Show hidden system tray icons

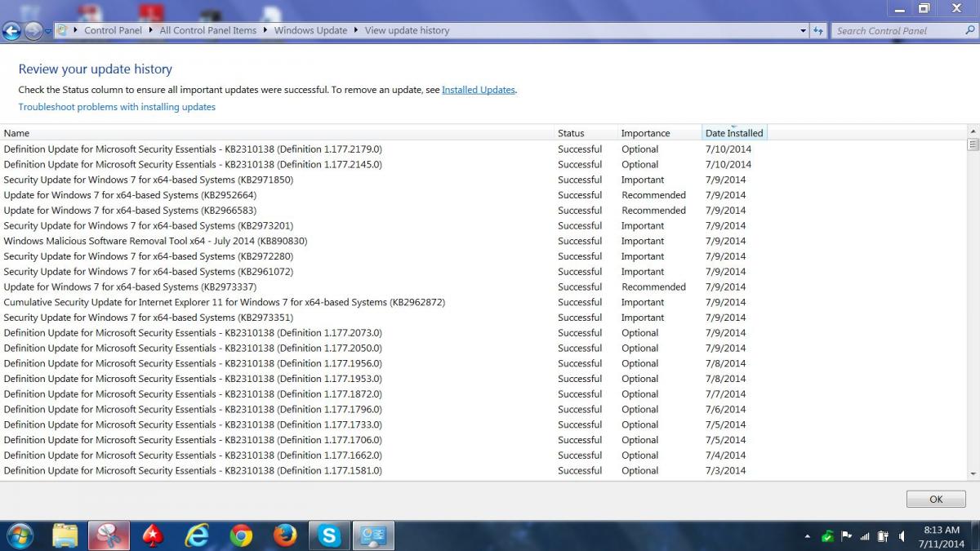coord(808,536)
